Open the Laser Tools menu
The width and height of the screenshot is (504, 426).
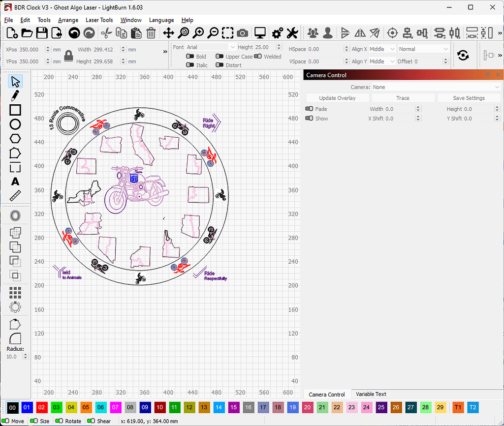(x=99, y=20)
